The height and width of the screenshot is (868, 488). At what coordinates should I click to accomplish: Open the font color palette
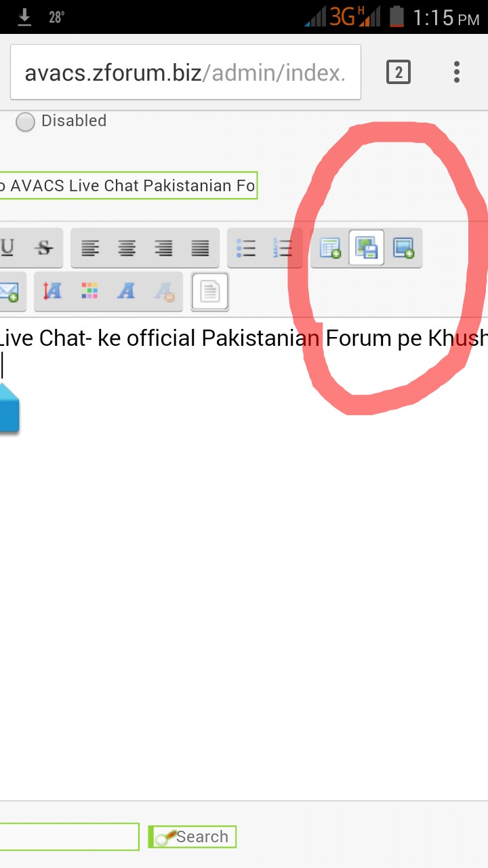click(89, 292)
